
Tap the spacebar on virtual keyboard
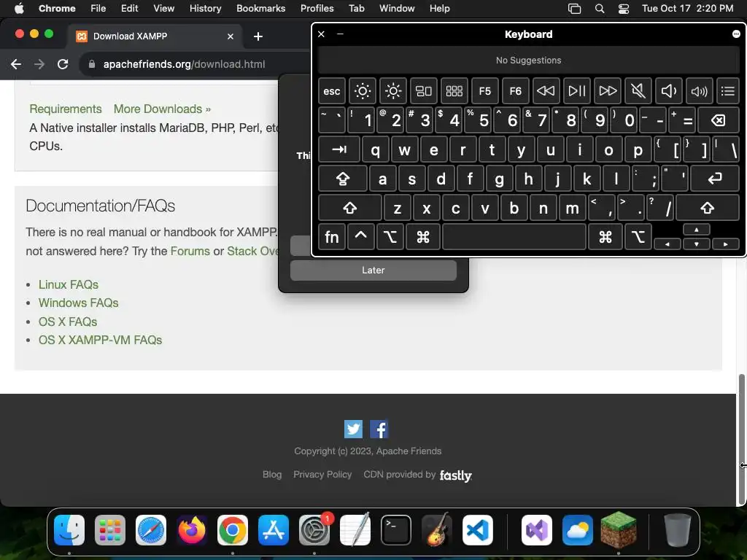[x=514, y=237]
